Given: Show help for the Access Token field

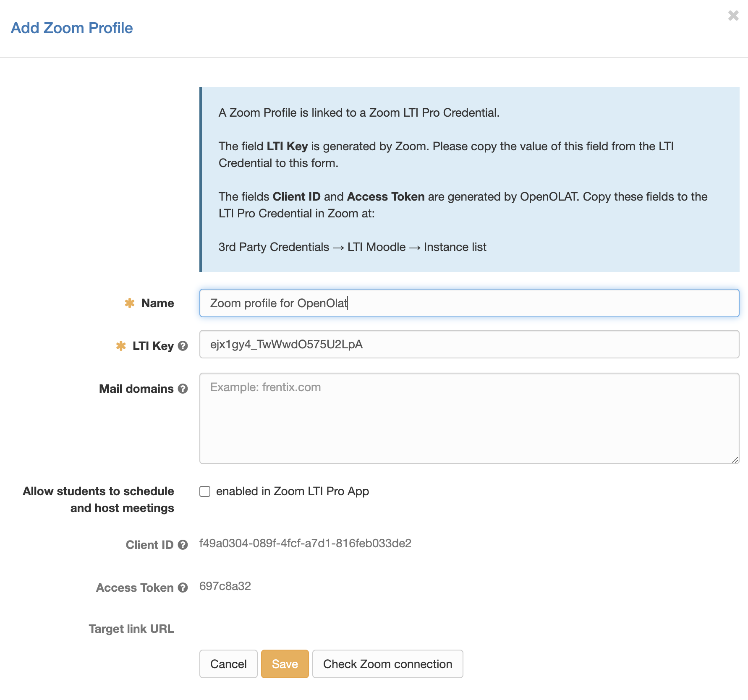Looking at the screenshot, I should tap(183, 588).
